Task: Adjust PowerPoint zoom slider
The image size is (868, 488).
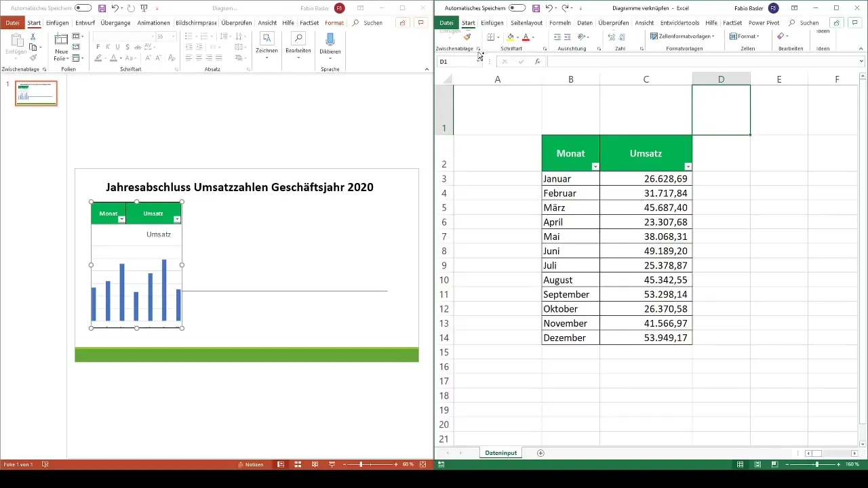Action: (361, 464)
